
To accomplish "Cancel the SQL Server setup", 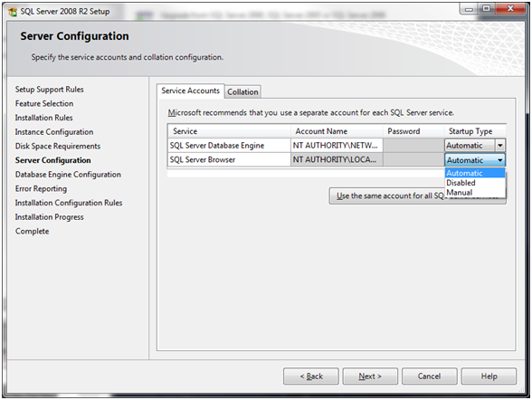I will 429,376.
